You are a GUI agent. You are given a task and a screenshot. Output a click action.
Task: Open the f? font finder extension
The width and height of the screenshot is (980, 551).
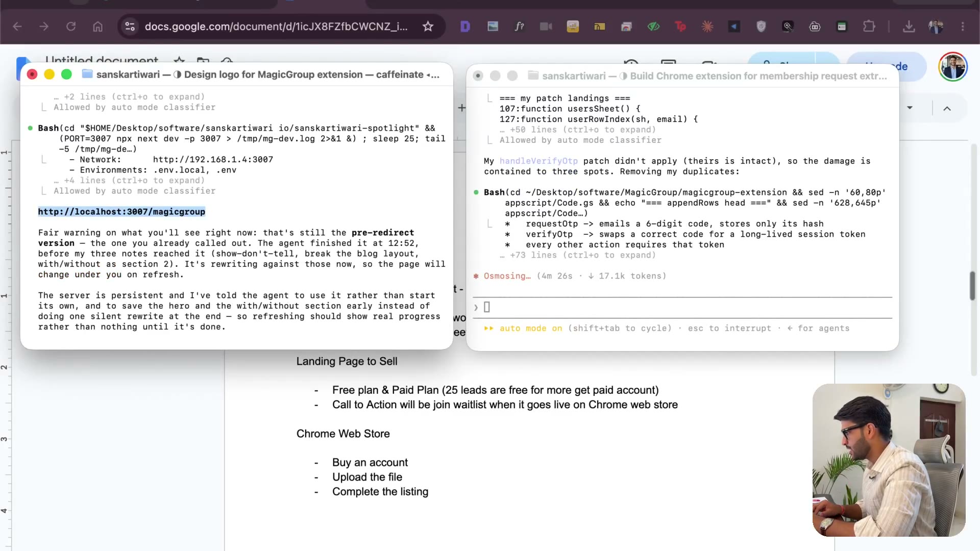tap(519, 27)
